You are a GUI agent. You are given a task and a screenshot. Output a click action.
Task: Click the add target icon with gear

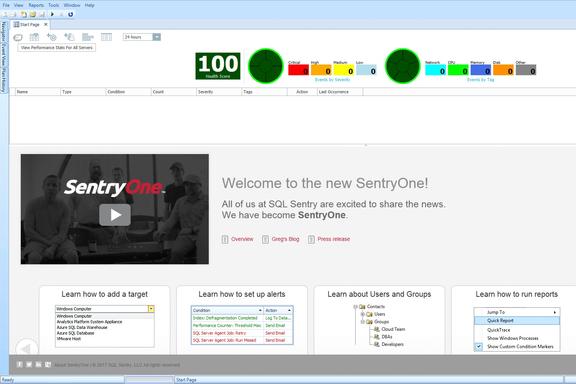pyautogui.click(x=52, y=37)
